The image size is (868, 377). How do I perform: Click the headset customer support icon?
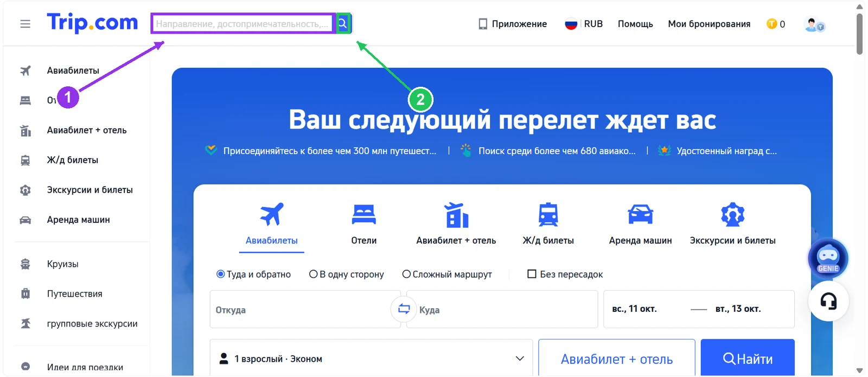coord(828,301)
